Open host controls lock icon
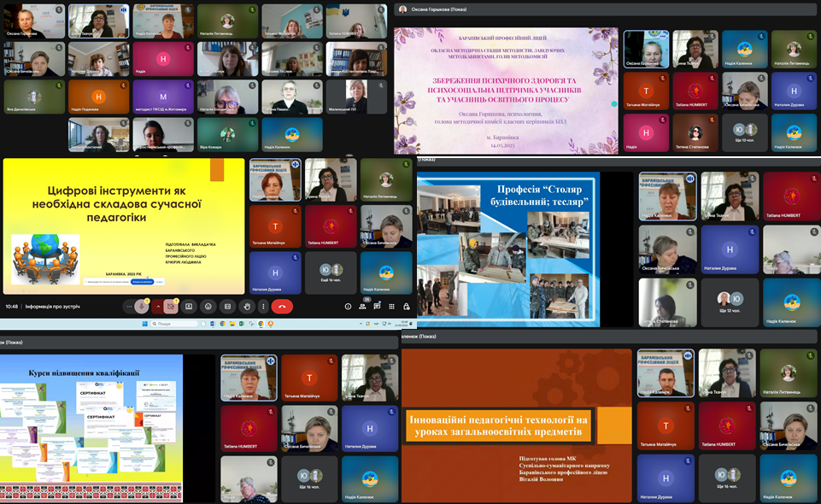 click(x=408, y=306)
